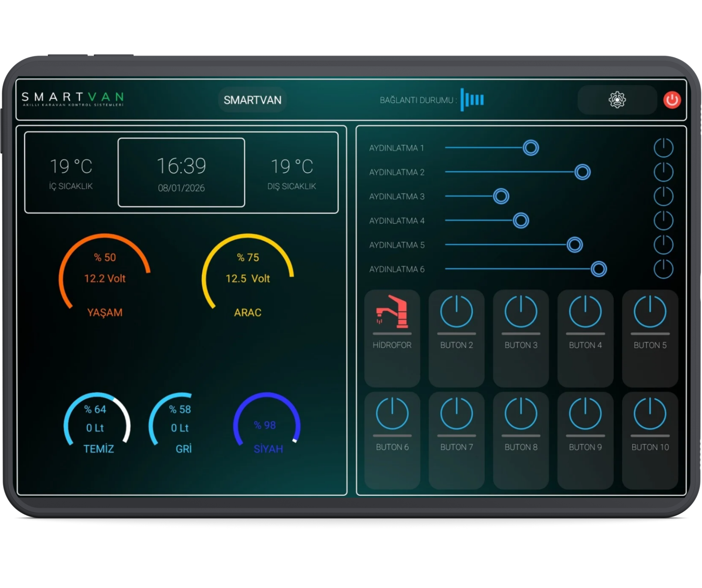Click the SMARTVAN logo
This screenshot has width=702, height=588.
[x=72, y=99]
